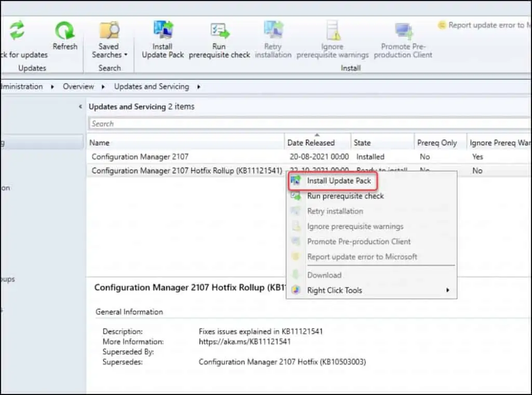Sort by the State column header

[x=382, y=142]
